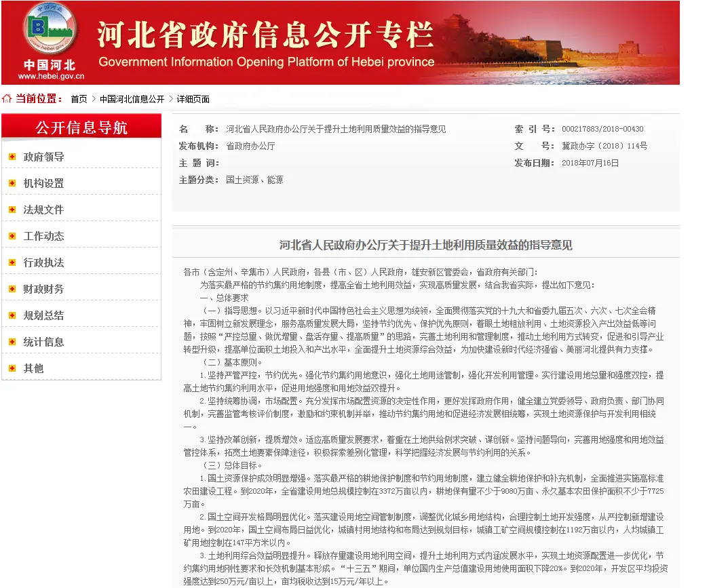
Task: Click the home icon beside 当前位置
Action: [x=7, y=98]
